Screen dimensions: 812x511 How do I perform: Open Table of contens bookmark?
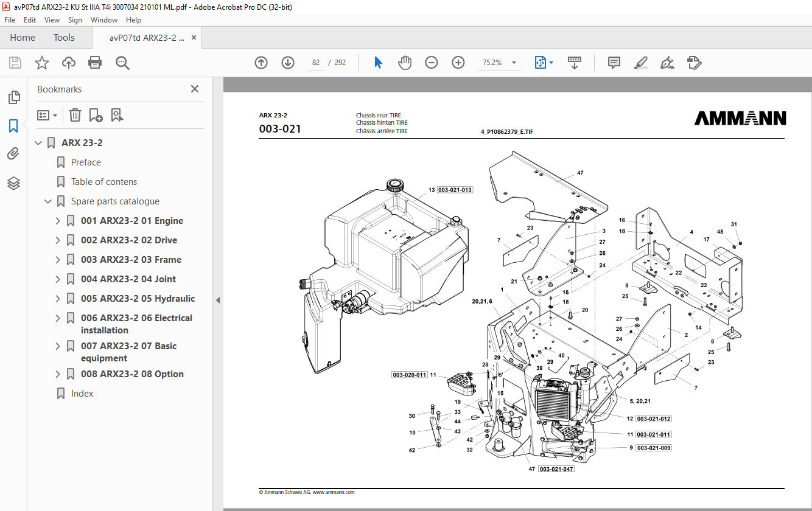104,182
